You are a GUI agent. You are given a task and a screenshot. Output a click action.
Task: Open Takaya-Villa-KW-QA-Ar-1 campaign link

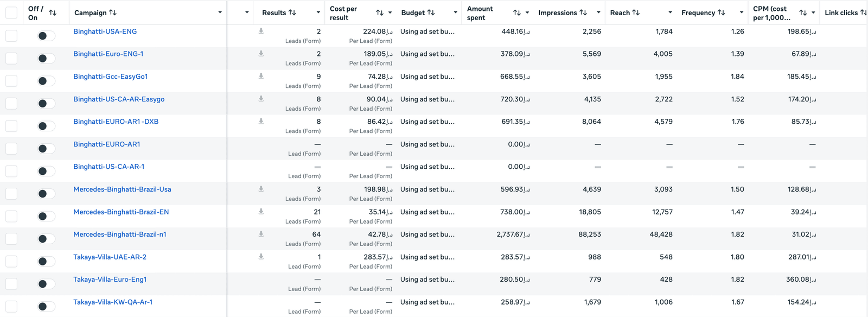(x=113, y=302)
